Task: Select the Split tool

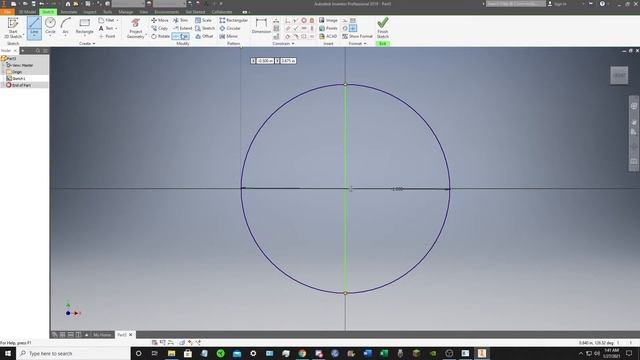Action: click(180, 36)
